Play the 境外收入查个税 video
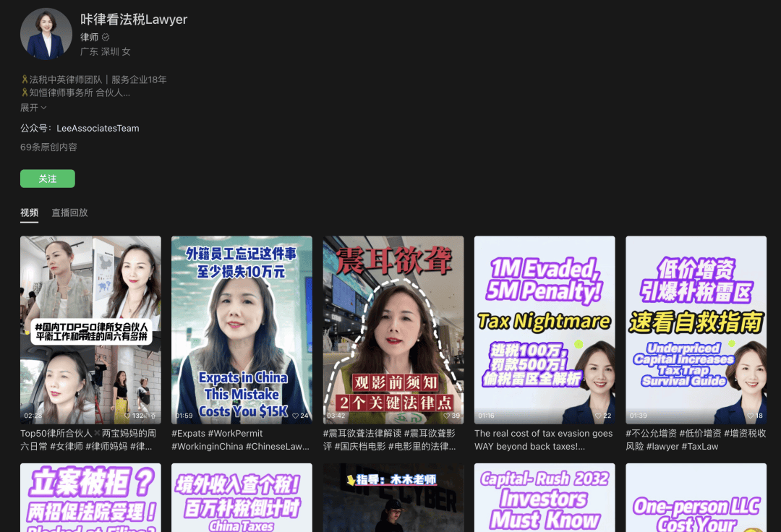Viewport: 781px width, 532px height. [x=242, y=497]
